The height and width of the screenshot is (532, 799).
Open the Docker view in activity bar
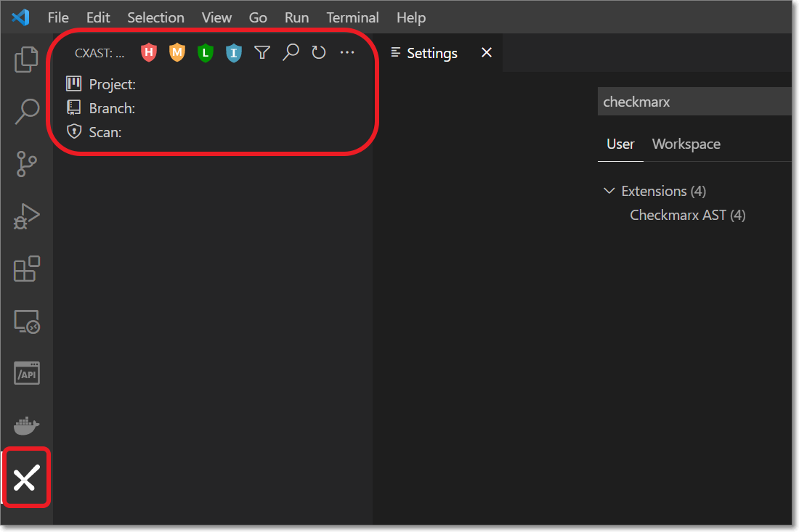coord(26,425)
